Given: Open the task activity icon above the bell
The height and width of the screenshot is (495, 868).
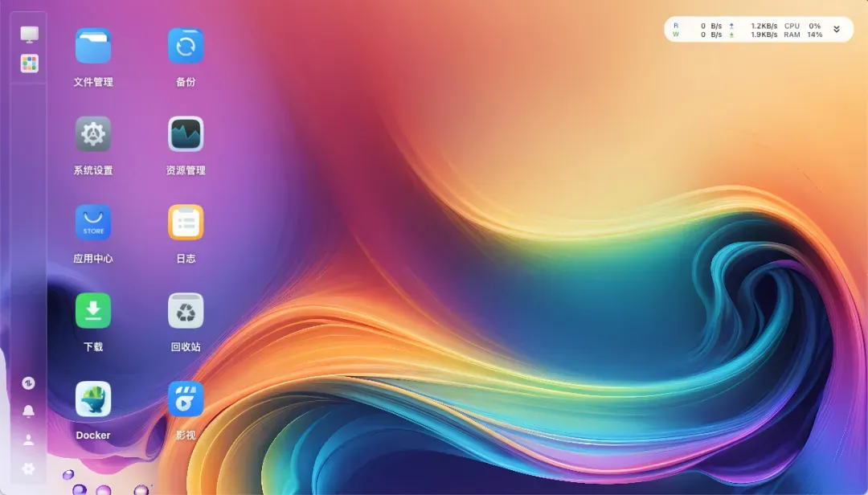Looking at the screenshot, I should click(28, 383).
